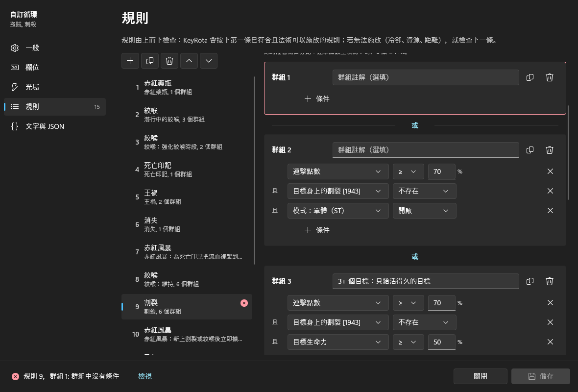Click the red error badge on rule 9 割裂
578x392 pixels.
(x=244, y=303)
